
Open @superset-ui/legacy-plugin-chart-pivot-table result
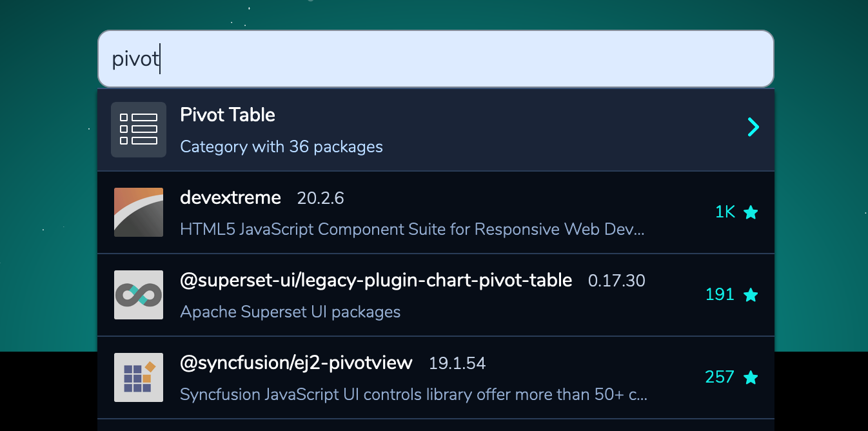[376, 280]
